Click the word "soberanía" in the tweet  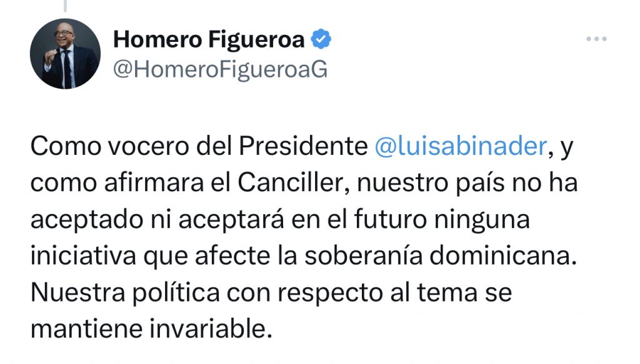tap(363, 256)
